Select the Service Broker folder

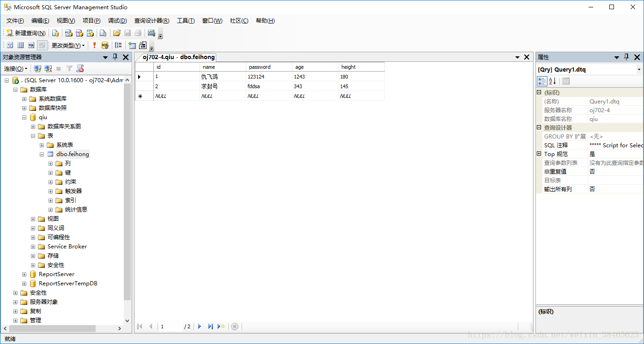(67, 247)
